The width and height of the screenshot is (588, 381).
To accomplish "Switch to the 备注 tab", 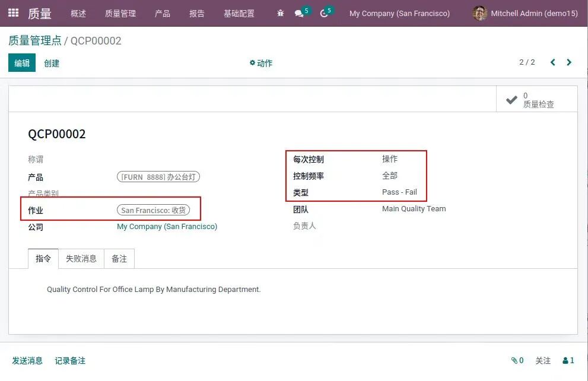I will point(119,259).
